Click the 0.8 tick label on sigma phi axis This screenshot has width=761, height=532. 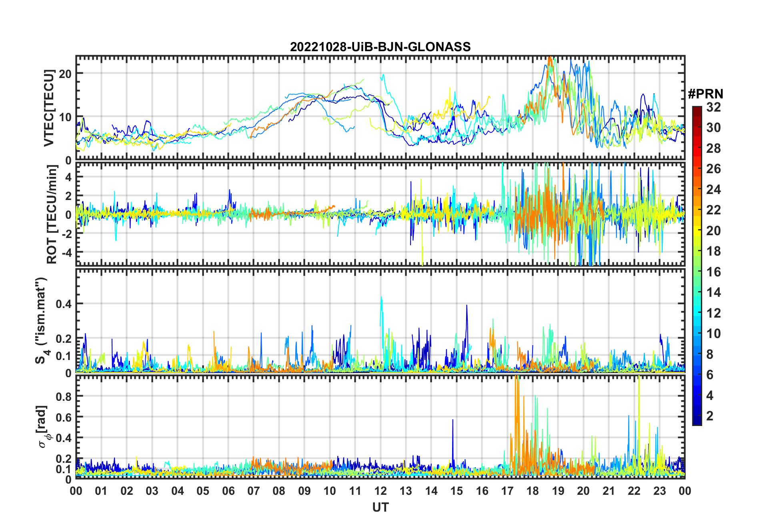pyautogui.click(x=64, y=396)
